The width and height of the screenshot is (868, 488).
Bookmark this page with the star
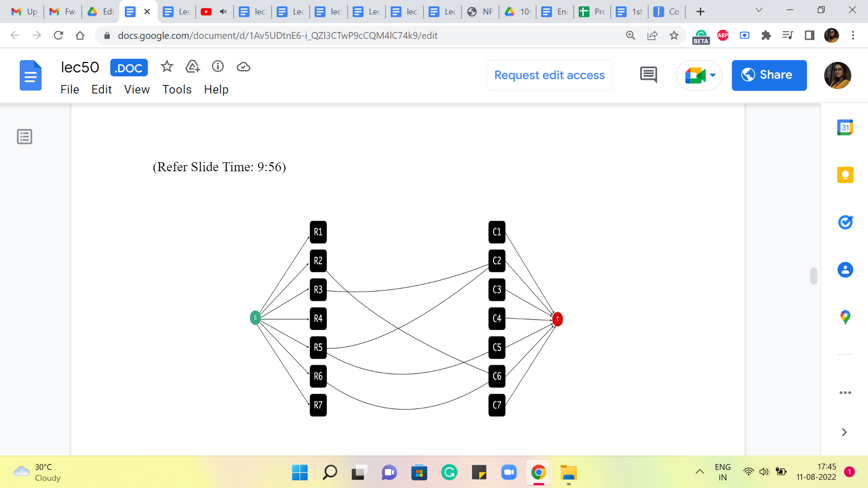click(x=674, y=35)
